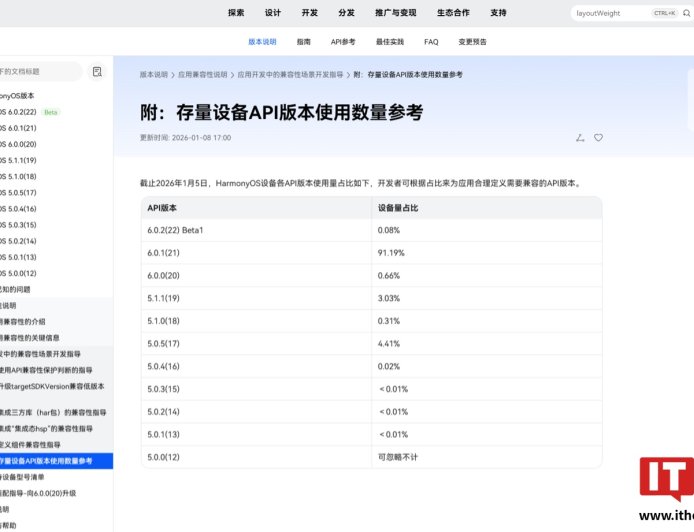Open sidebar item 5.0.2(14)
694x532 pixels.
pos(18,241)
